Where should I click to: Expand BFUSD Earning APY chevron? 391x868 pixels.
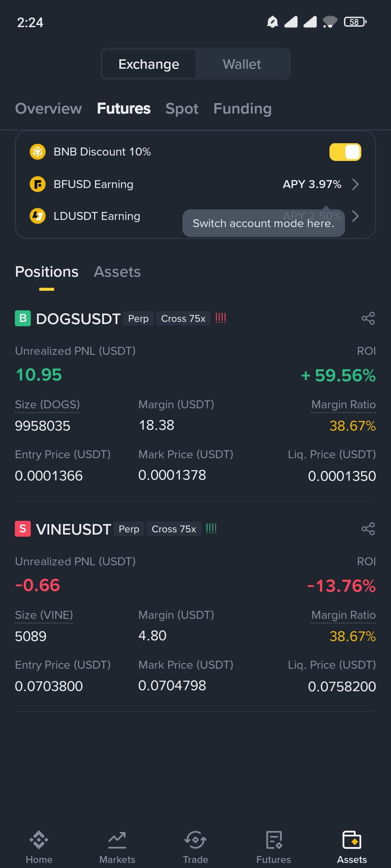pyautogui.click(x=356, y=184)
